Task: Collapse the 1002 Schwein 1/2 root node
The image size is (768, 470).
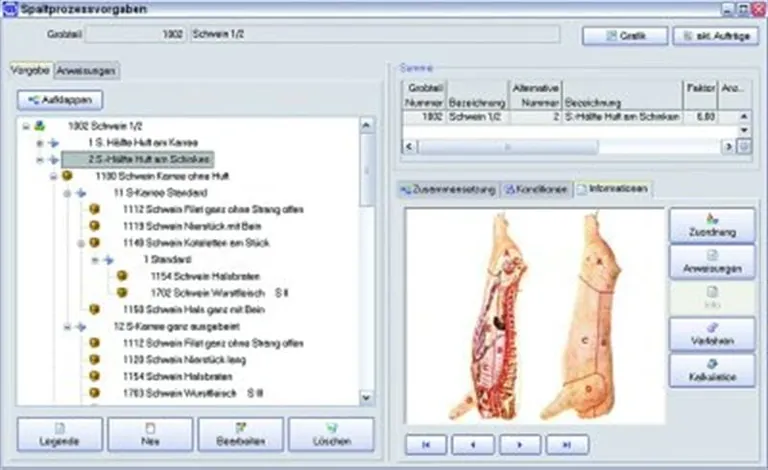Action: point(26,127)
